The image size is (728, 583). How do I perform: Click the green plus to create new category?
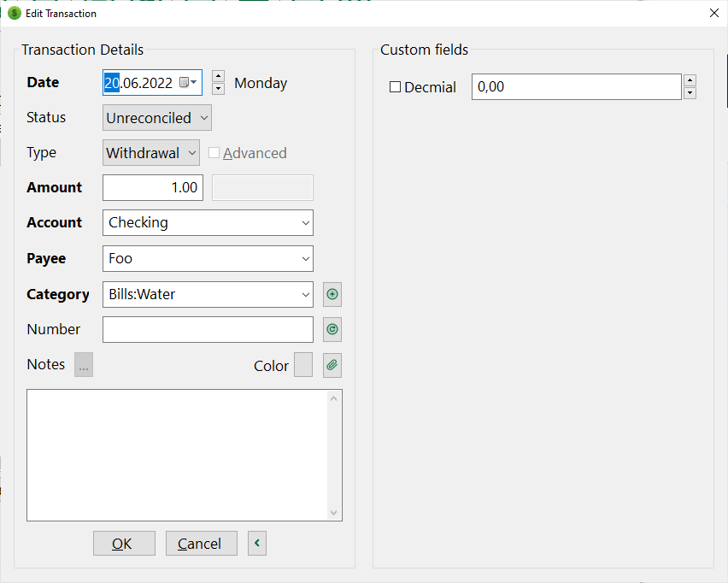(x=332, y=294)
